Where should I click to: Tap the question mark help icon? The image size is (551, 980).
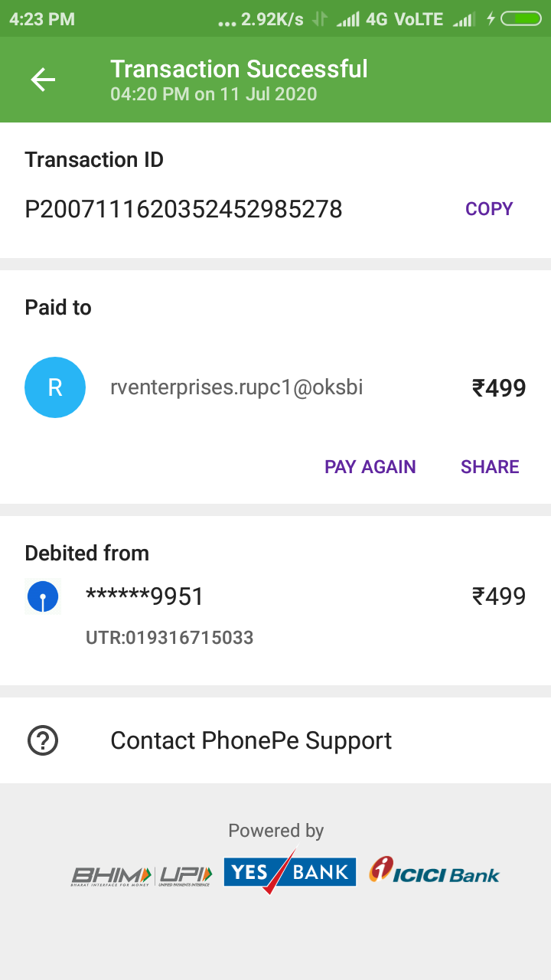click(x=43, y=740)
